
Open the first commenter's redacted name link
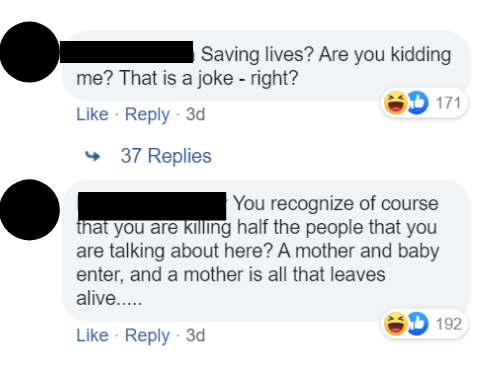pos(127,52)
